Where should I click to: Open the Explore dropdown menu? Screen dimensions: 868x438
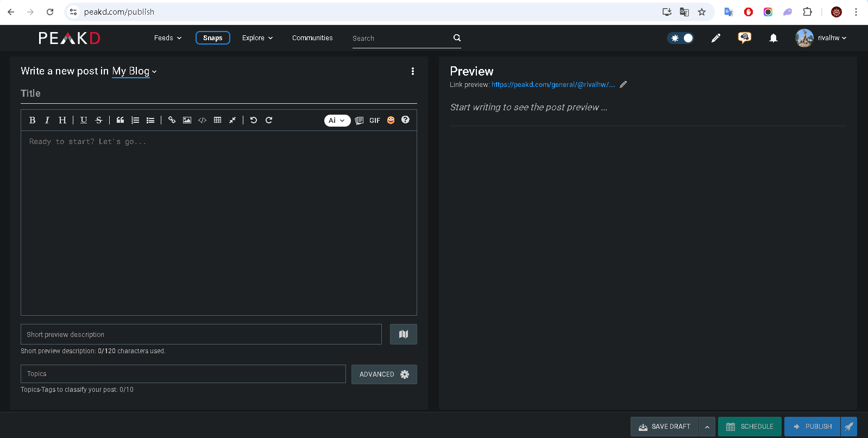tap(257, 38)
